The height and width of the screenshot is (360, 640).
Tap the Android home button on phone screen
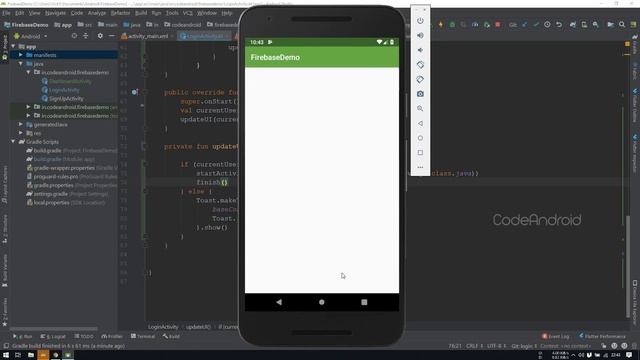coord(322,302)
